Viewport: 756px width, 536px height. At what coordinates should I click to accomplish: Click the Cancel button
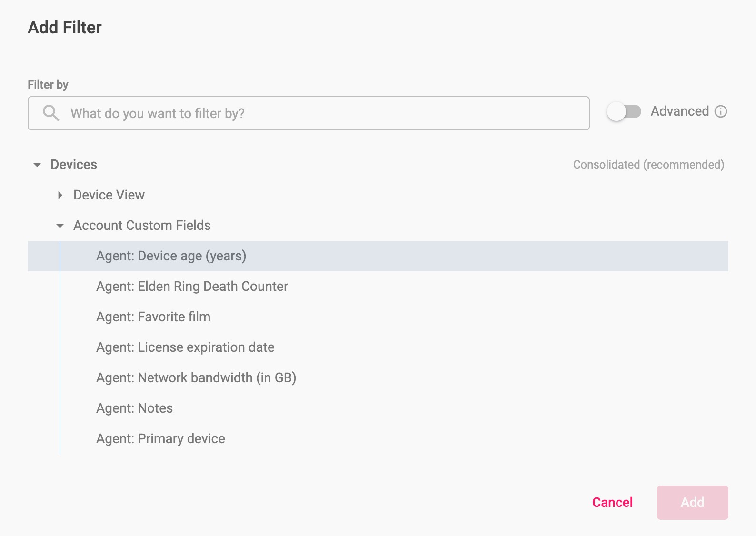612,503
